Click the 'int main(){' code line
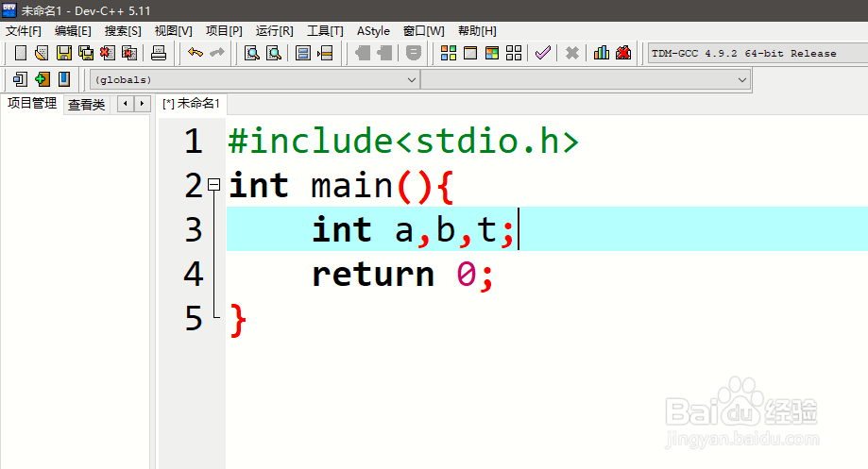868x469 pixels. (x=341, y=185)
